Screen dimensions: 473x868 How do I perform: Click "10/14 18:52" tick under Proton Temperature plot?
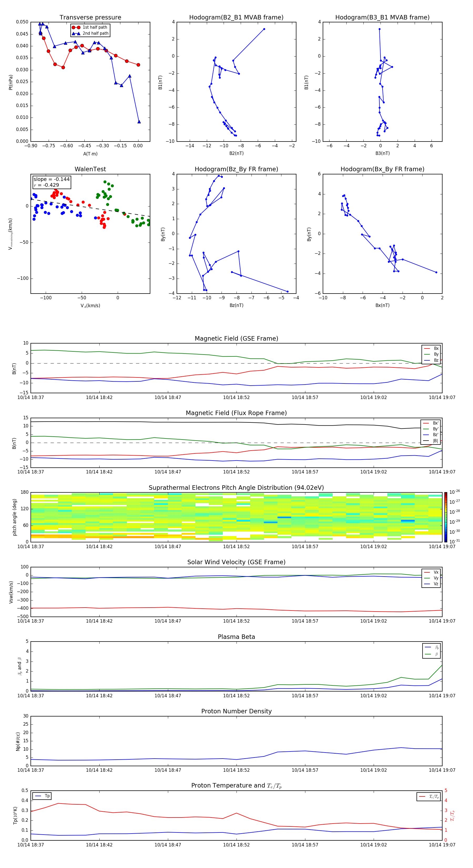click(236, 845)
